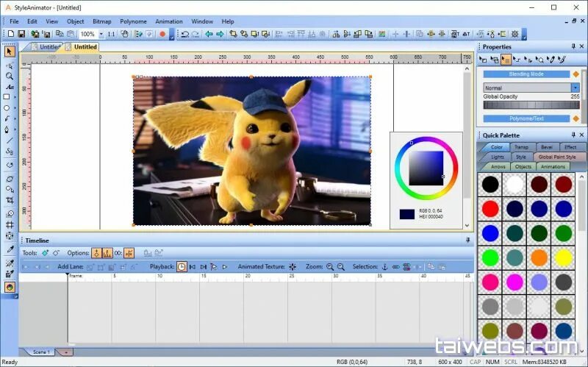Image resolution: width=588 pixels, height=367 pixels.
Task: Select the crop tool
Action: 10,200
